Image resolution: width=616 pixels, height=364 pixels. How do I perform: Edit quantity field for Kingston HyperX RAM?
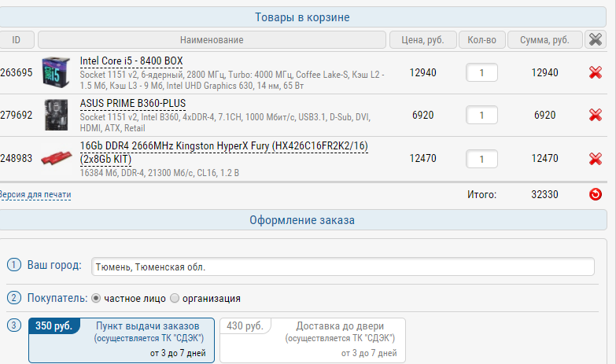click(x=481, y=159)
